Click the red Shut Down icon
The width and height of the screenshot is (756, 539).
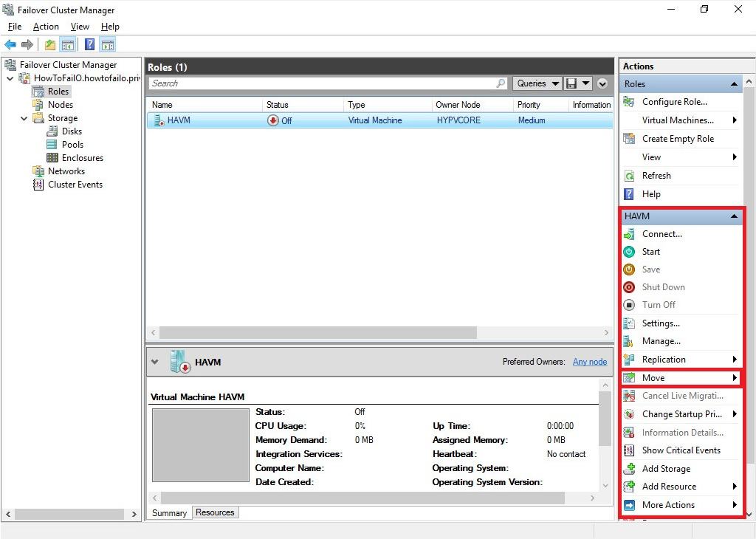tap(629, 287)
